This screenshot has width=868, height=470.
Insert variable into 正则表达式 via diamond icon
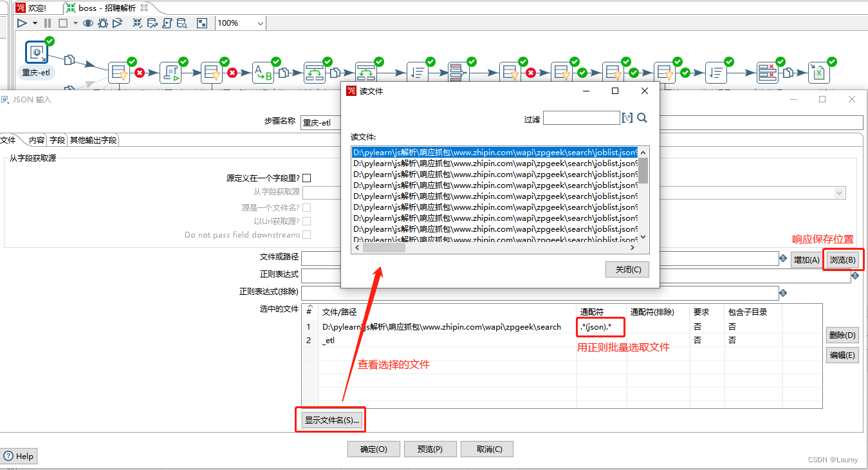pos(855,276)
